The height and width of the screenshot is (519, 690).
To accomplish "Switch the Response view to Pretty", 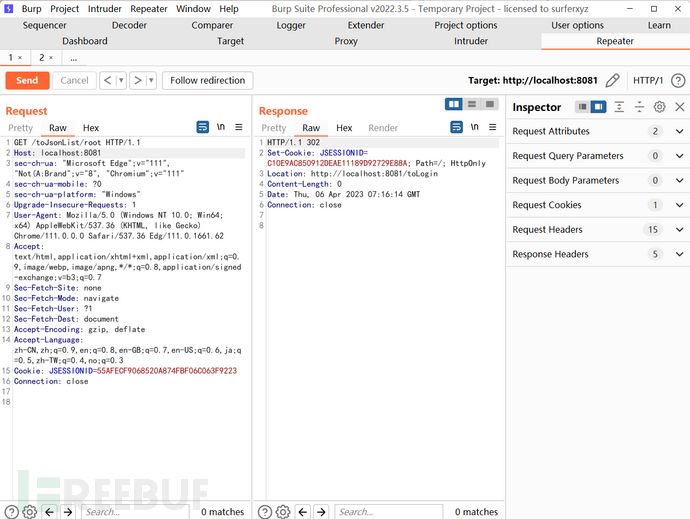I will coord(274,128).
